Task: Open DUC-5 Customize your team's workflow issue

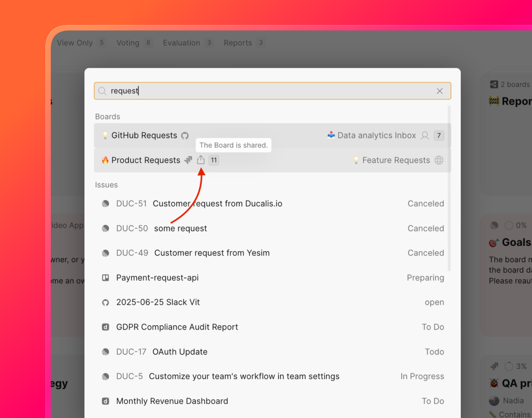Action: [272, 377]
